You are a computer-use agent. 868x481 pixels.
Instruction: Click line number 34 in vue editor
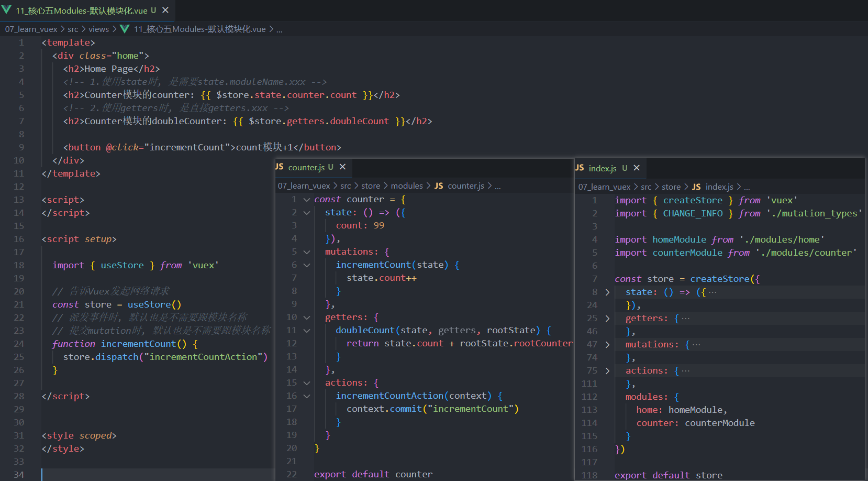(x=19, y=475)
